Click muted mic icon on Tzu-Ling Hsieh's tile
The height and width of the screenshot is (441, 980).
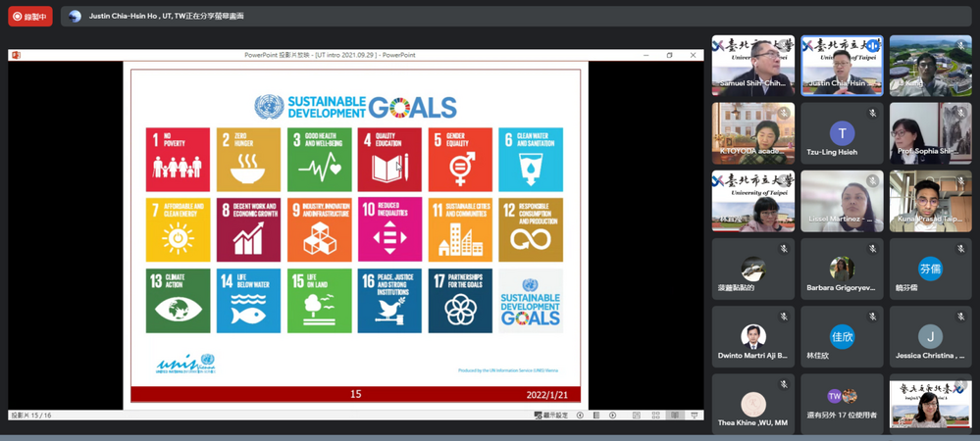click(x=872, y=113)
